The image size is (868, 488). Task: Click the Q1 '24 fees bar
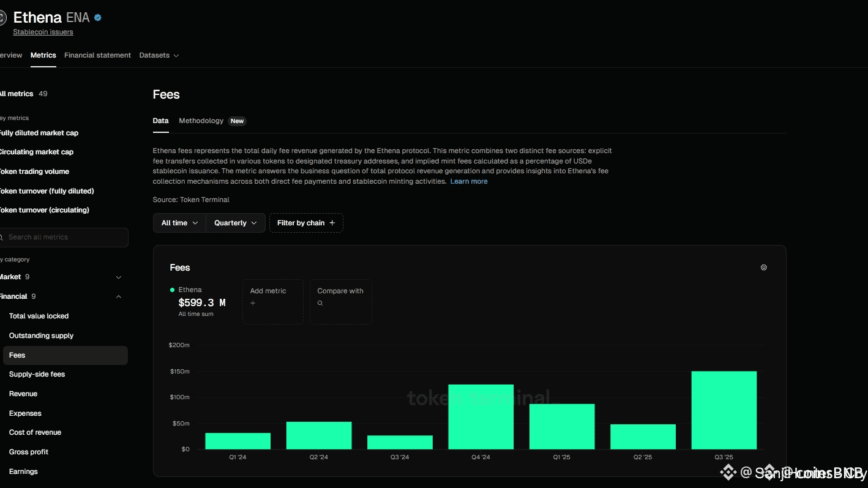click(x=238, y=441)
